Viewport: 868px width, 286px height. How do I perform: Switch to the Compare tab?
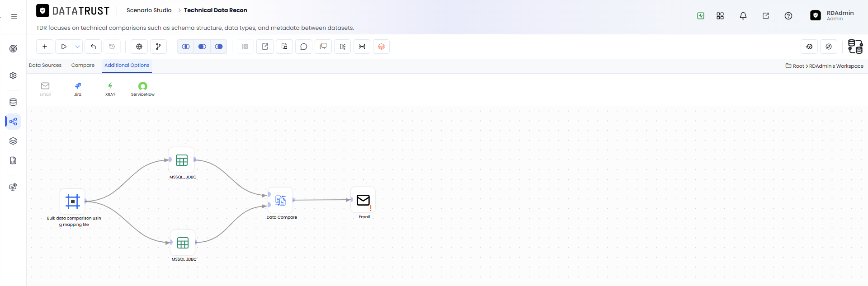tap(83, 65)
